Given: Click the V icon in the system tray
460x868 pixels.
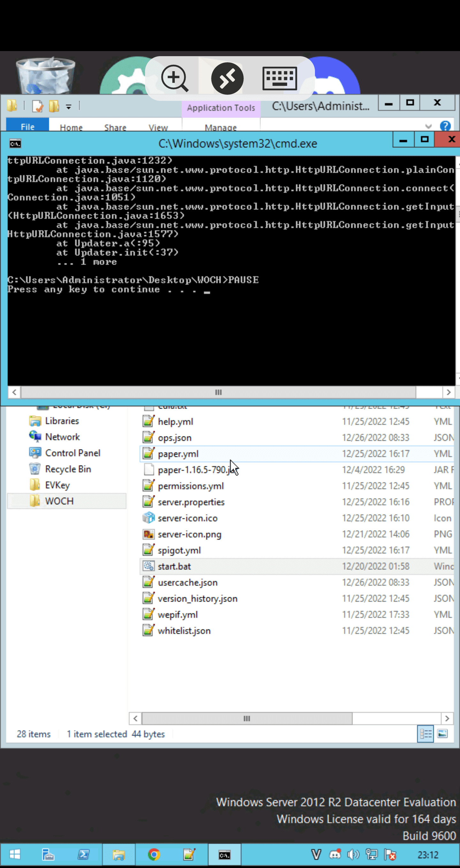Looking at the screenshot, I should click(316, 854).
